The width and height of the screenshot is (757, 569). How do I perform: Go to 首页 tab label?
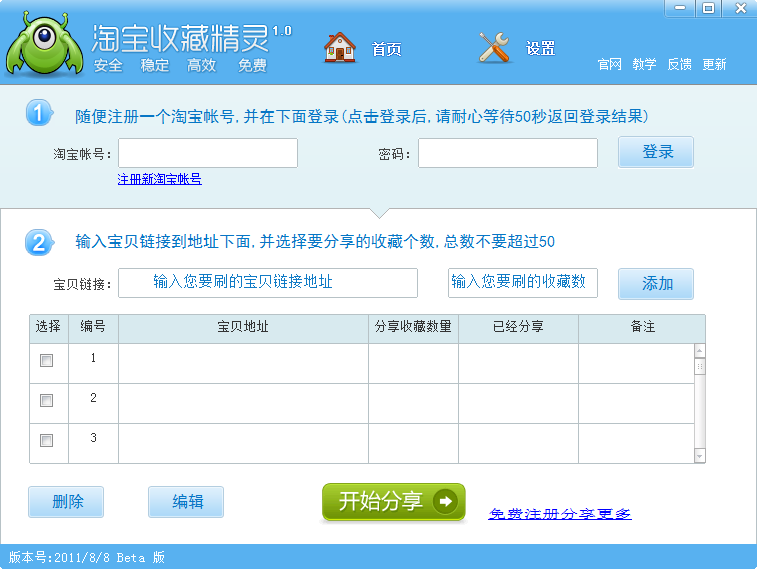(x=386, y=49)
